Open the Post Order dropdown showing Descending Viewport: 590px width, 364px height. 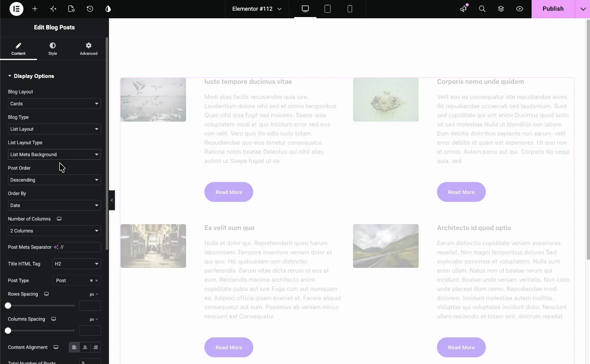[x=54, y=180]
